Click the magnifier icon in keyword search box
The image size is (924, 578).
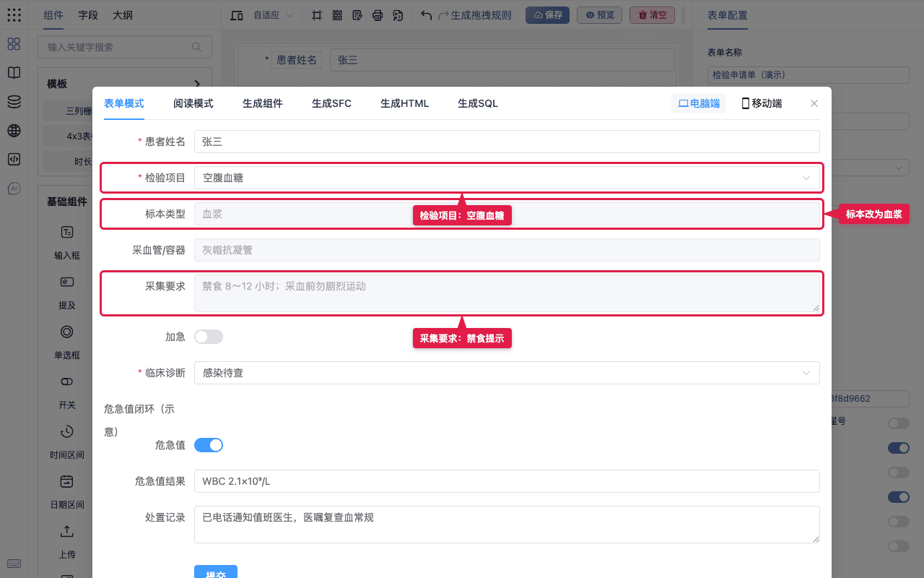(196, 47)
